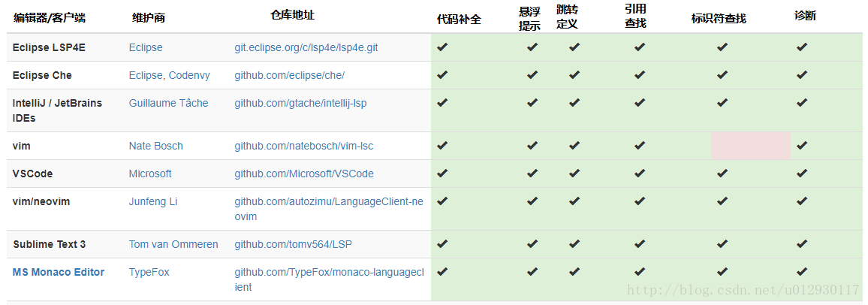Viewport: 868px width, 305px height.
Task: Click the 标识符查找 column header
Action: (x=719, y=19)
